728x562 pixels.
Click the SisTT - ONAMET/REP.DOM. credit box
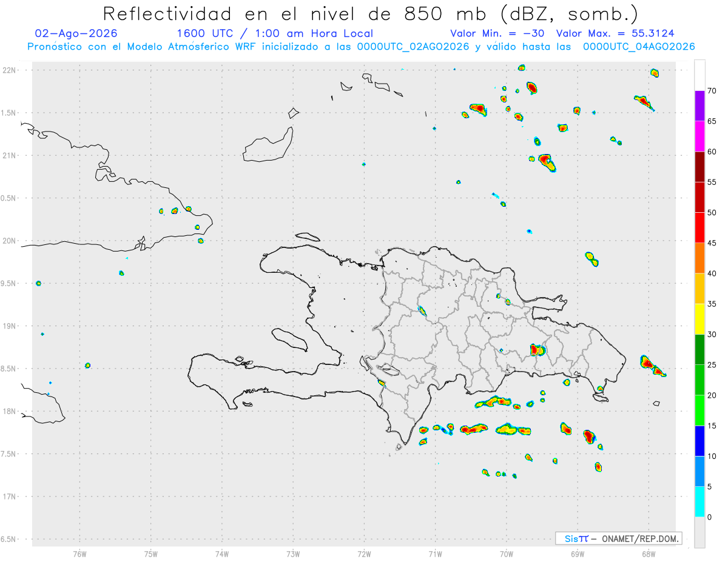coord(618,538)
